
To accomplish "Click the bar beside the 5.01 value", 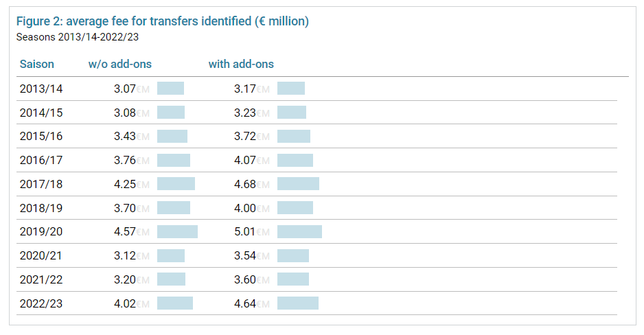I will click(x=300, y=231).
